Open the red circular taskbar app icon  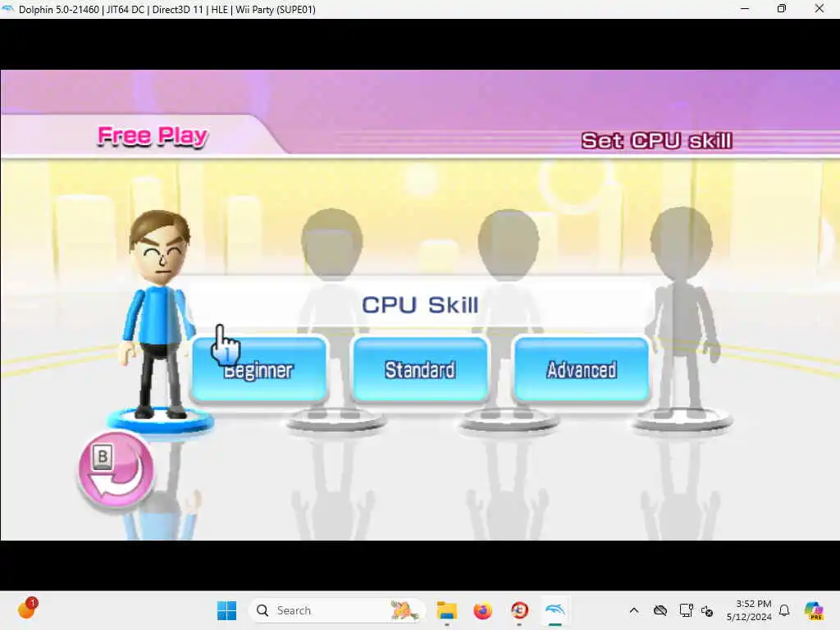(519, 610)
